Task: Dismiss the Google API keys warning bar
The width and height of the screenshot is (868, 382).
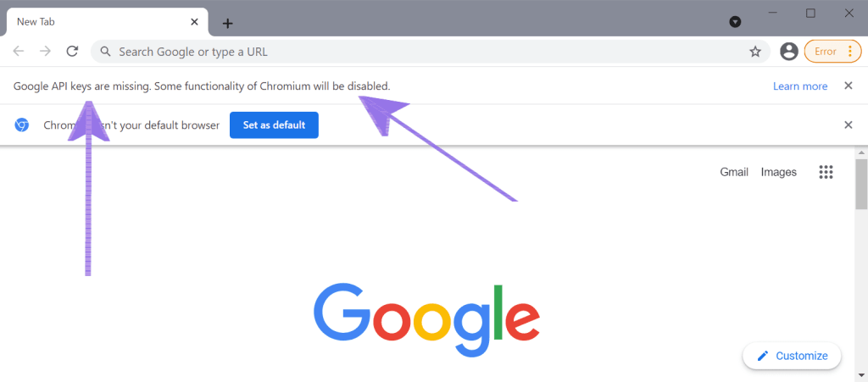Action: 848,86
